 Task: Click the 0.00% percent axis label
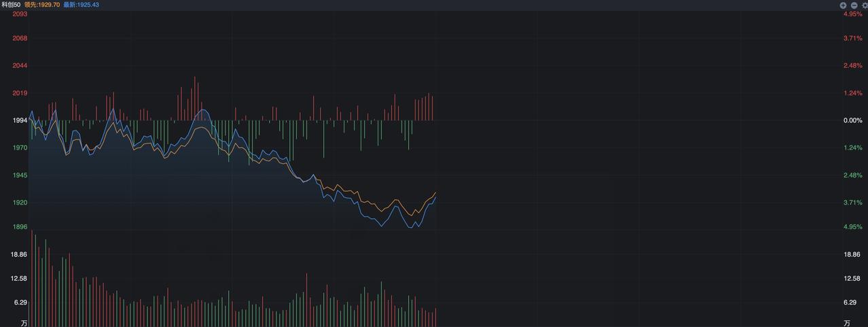(x=852, y=120)
